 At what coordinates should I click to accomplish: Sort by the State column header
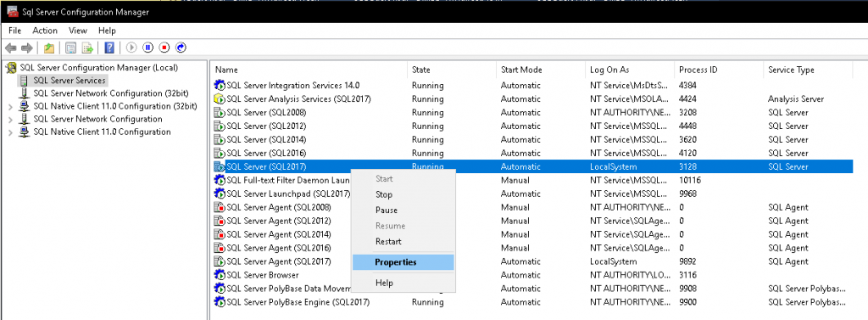452,70
